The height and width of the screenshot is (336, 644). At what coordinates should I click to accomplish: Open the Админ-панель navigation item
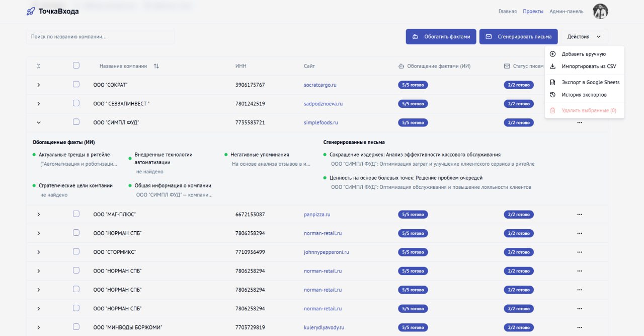point(567,11)
